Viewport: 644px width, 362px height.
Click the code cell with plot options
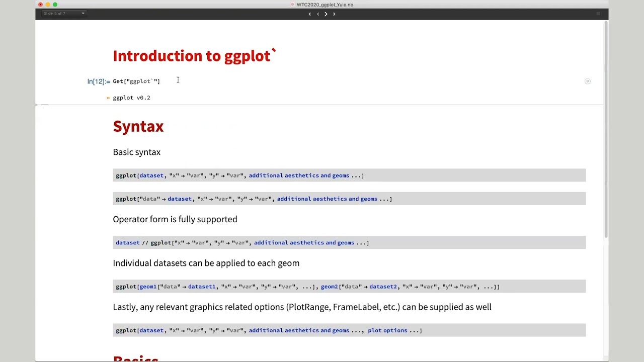[349, 330]
